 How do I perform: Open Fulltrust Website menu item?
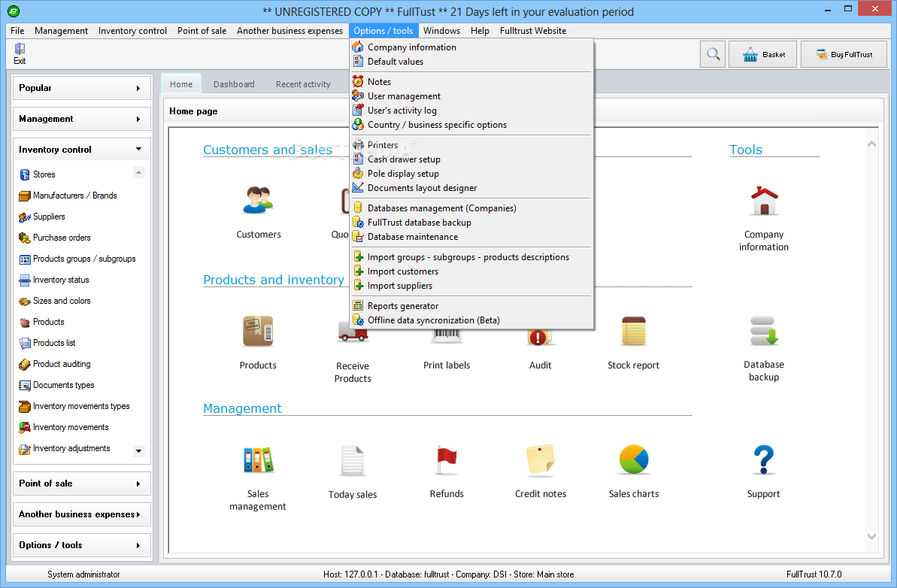533,31
